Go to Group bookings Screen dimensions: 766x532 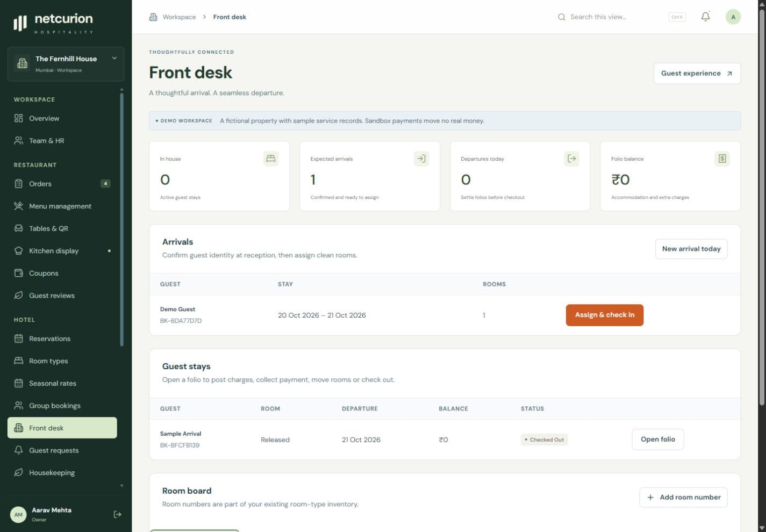[62, 406]
